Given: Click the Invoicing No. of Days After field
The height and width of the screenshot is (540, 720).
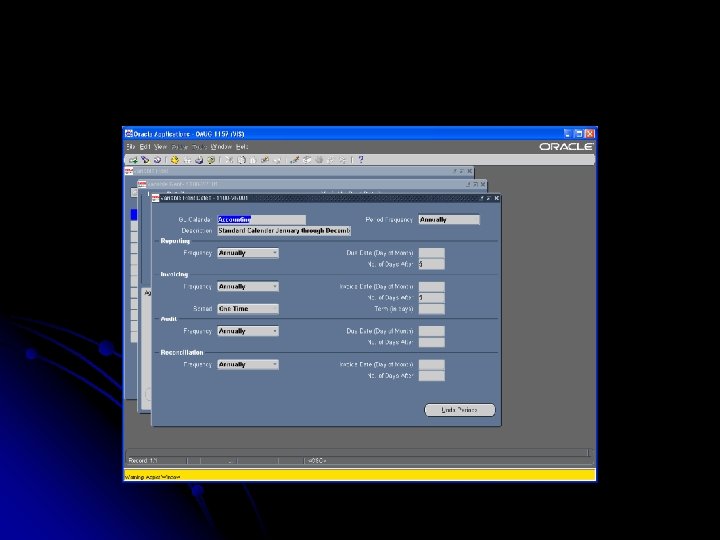Looking at the screenshot, I should click(432, 298).
